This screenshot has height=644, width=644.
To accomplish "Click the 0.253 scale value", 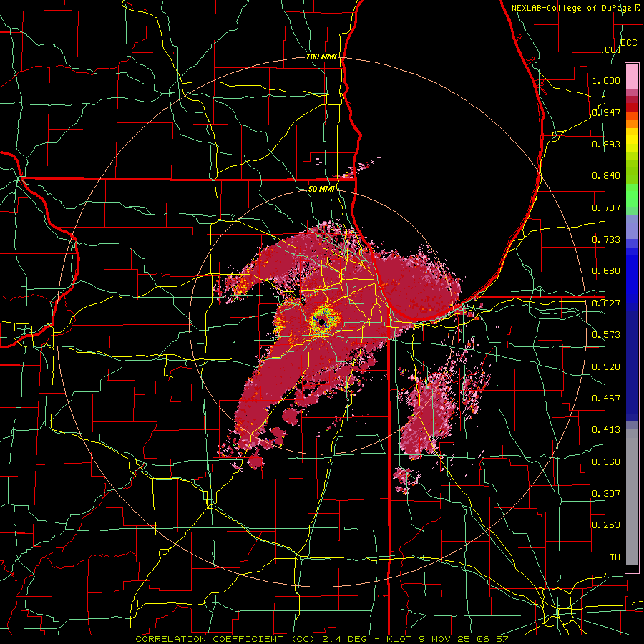I will 606,525.
